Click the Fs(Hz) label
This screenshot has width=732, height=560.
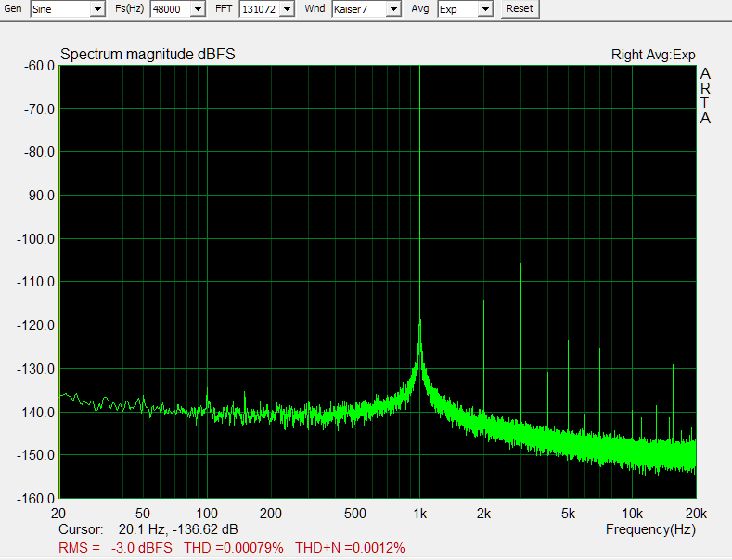coord(129,8)
